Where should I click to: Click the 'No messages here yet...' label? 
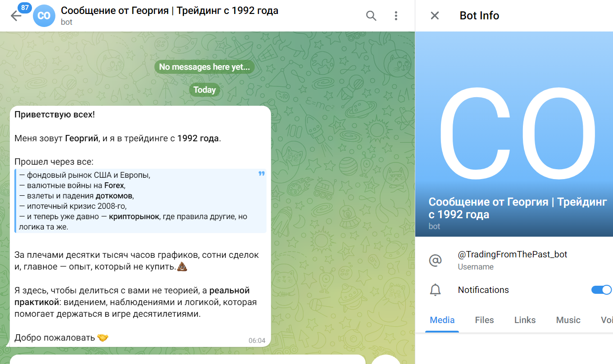204,67
